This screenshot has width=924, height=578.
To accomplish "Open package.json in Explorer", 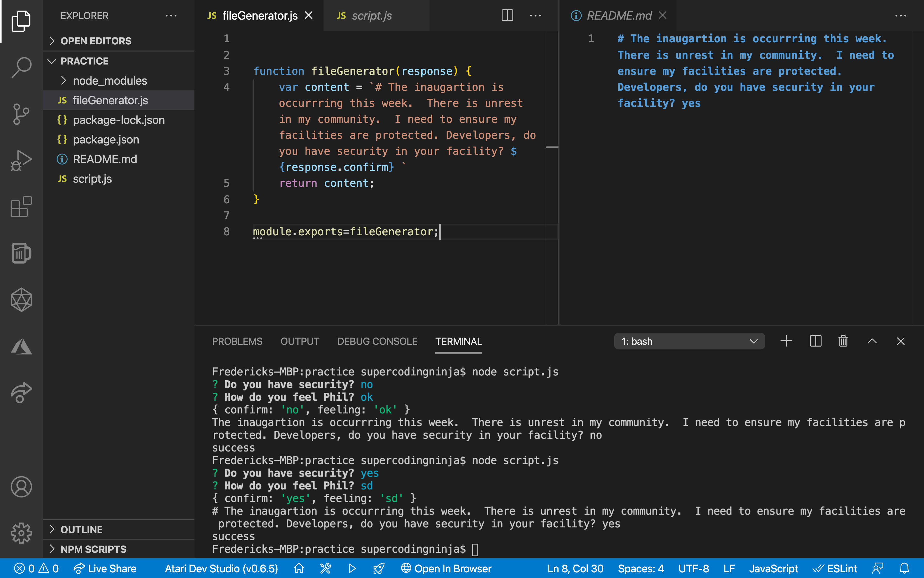I will tap(118, 140).
